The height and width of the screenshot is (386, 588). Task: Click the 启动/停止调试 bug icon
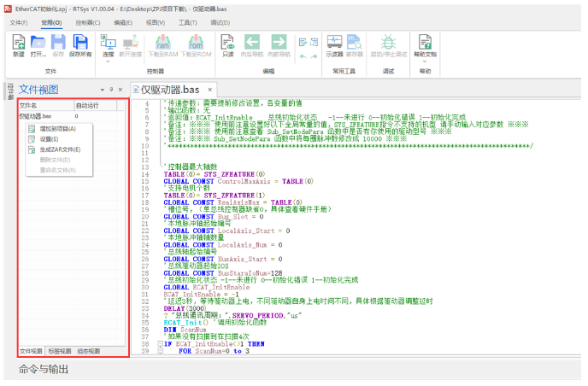389,42
